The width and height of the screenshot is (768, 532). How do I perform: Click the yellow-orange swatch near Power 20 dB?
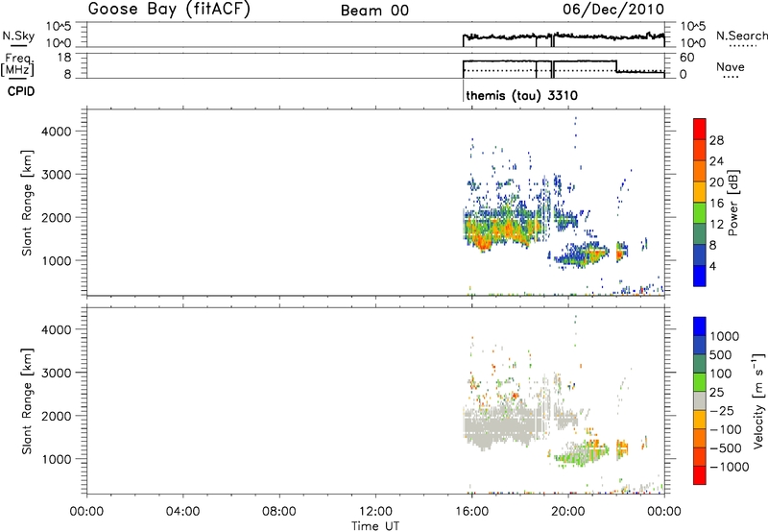click(x=700, y=192)
